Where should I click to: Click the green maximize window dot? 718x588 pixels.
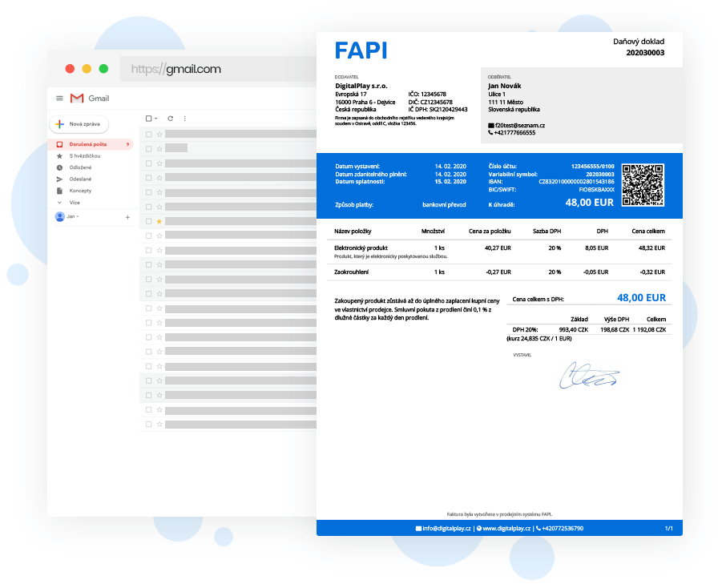[103, 69]
